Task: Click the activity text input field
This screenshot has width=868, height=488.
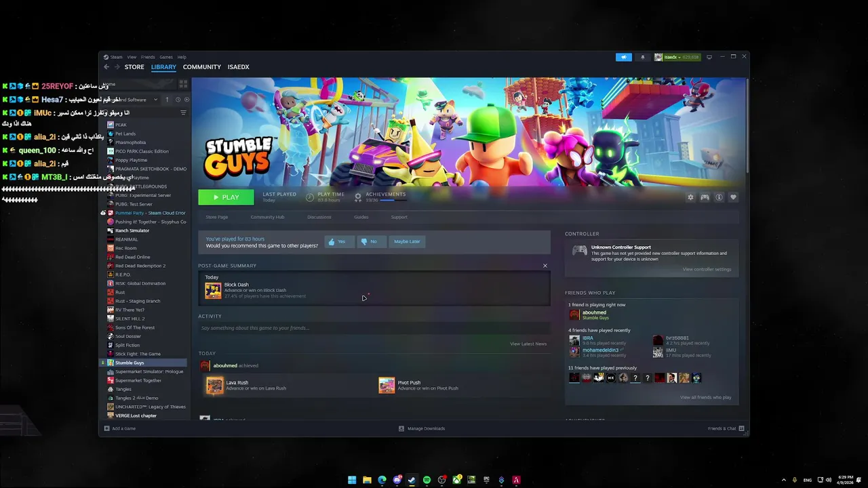Action: point(373,328)
